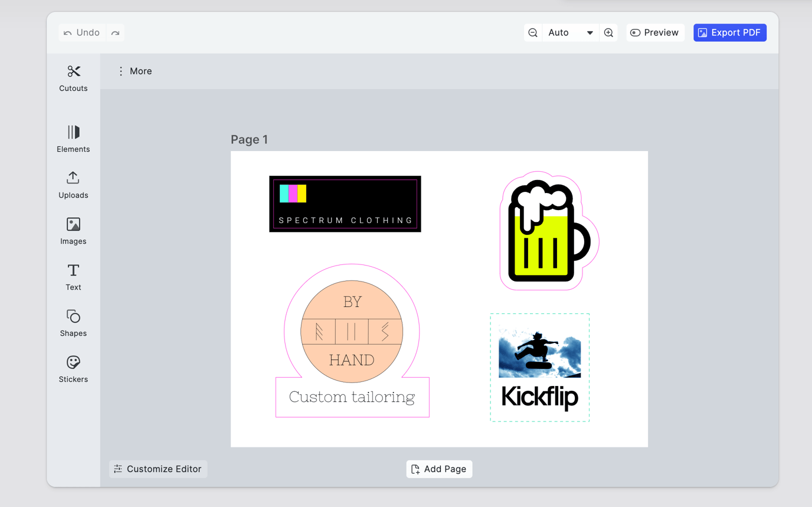Click Undo in the top toolbar

pyautogui.click(x=82, y=32)
